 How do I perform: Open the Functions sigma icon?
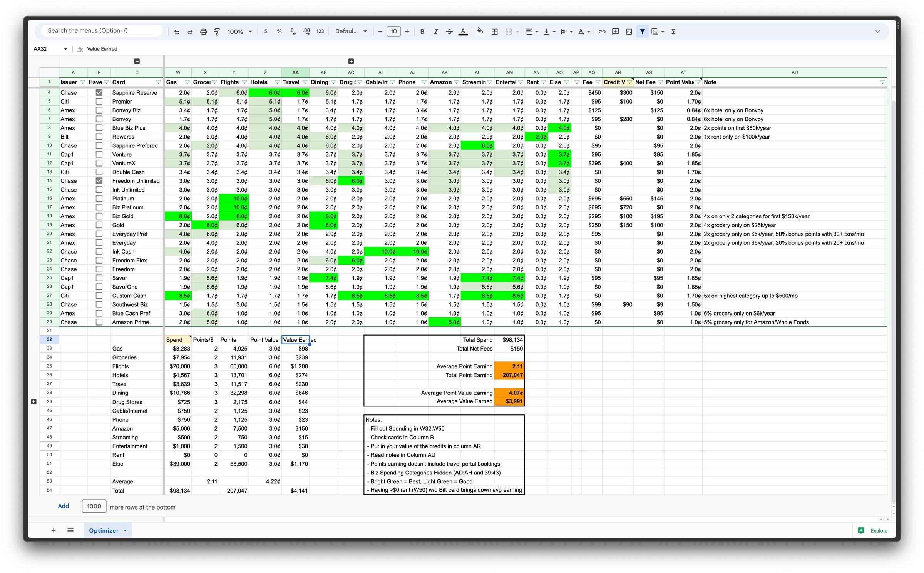point(673,32)
